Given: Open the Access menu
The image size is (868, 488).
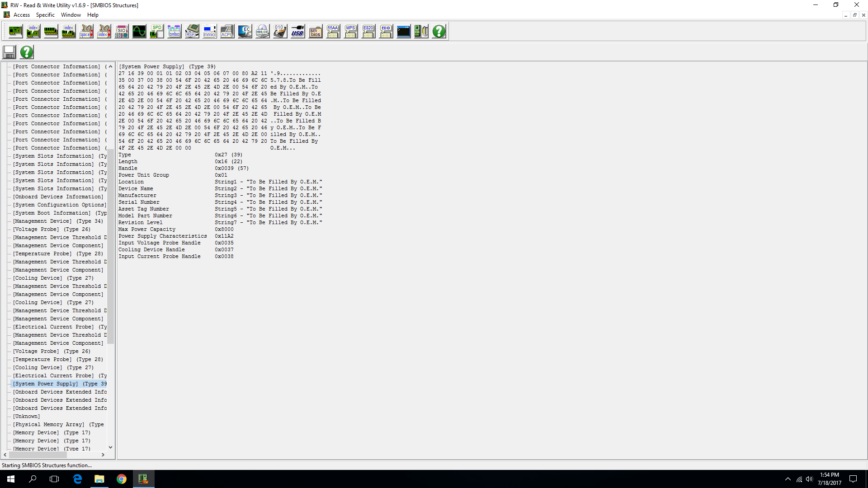Looking at the screenshot, I should click(21, 15).
